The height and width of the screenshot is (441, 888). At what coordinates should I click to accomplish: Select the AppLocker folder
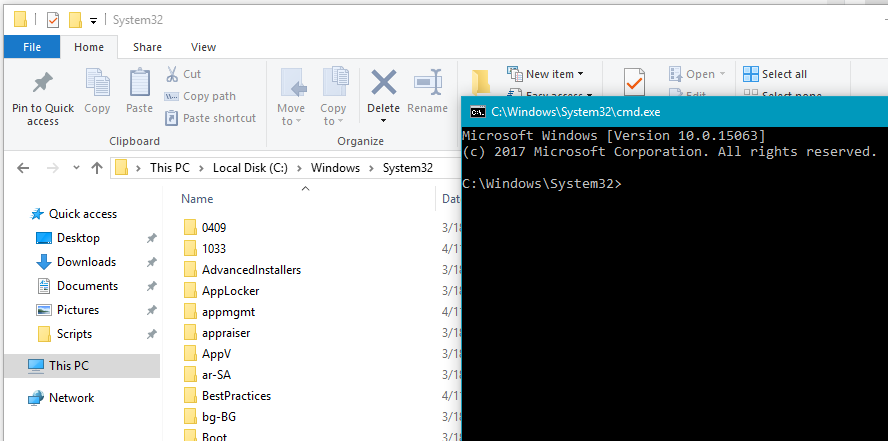point(229,290)
